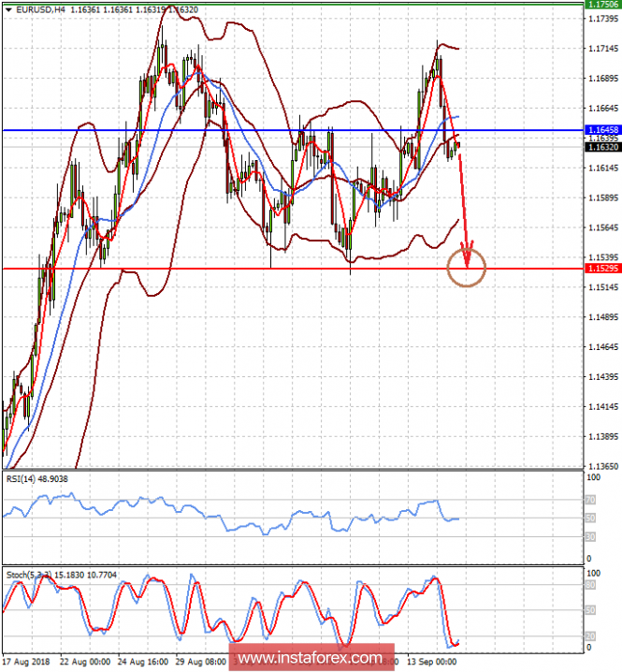The image size is (622, 672).
Task: Select the red horizontal support line
Action: (x=293, y=269)
